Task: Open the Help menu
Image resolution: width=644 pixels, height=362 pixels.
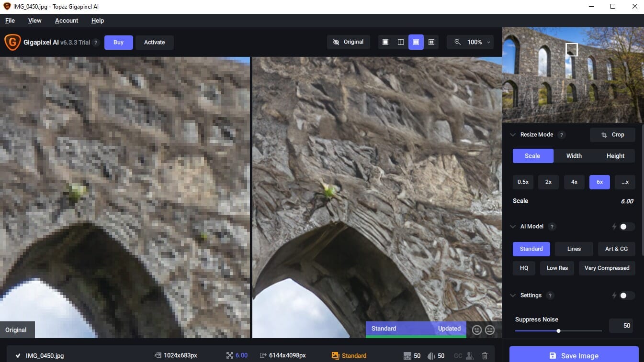Action: tap(98, 21)
